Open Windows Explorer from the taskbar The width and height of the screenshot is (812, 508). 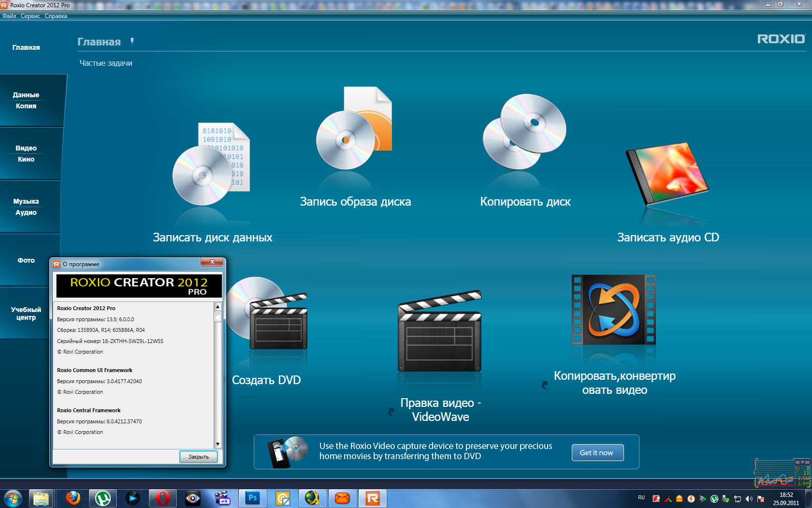click(41, 498)
